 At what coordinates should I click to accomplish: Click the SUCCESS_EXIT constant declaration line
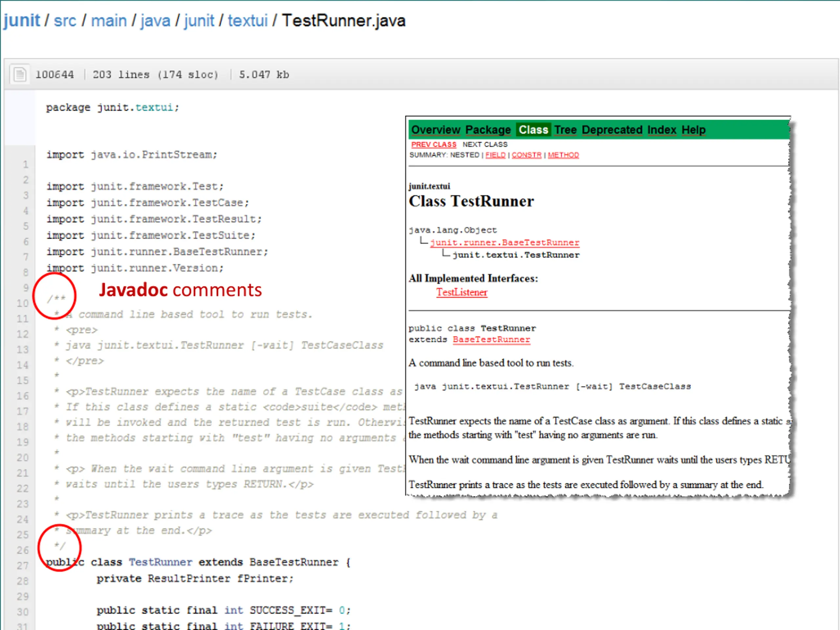pyautogui.click(x=224, y=610)
